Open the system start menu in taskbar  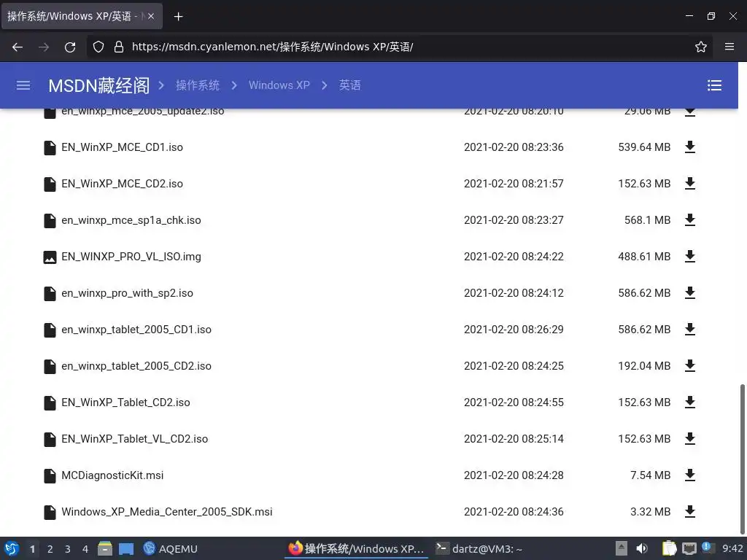[x=12, y=548]
